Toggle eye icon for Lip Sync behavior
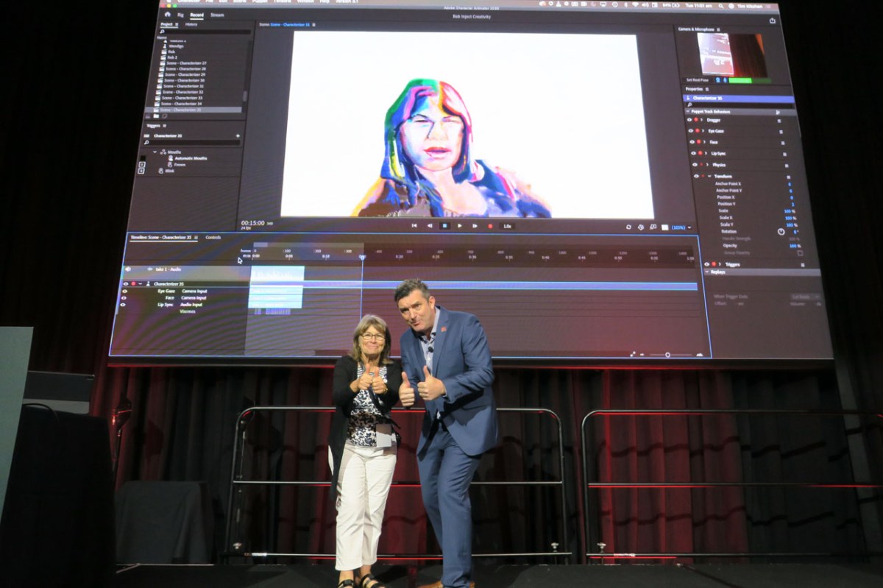 point(692,153)
